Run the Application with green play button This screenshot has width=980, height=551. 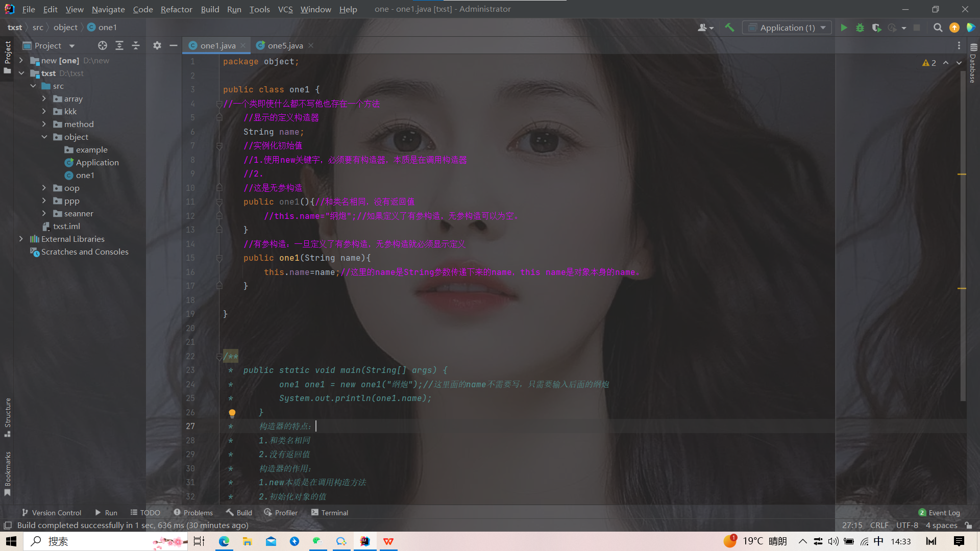pyautogui.click(x=844, y=28)
